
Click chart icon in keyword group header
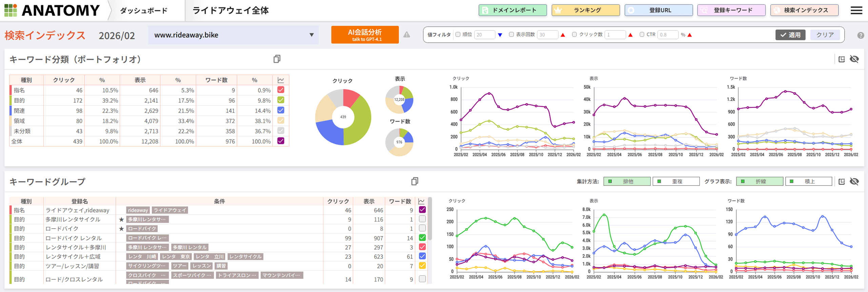[421, 201]
